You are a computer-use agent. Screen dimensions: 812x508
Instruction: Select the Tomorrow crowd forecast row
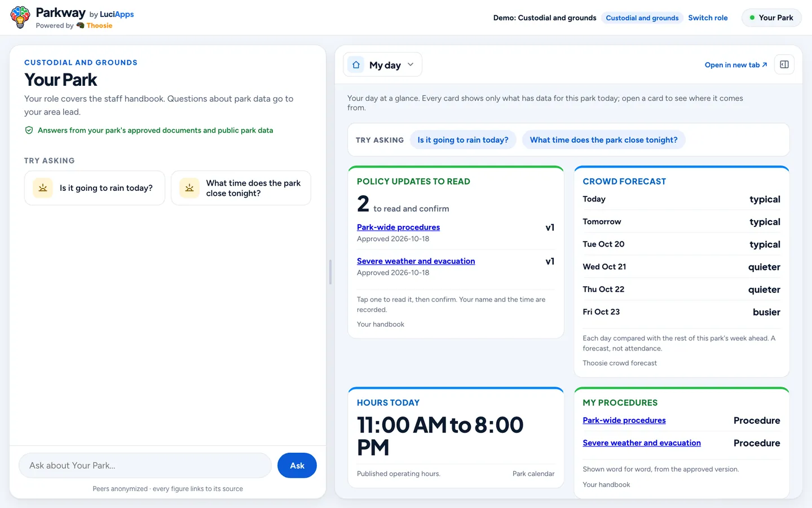(681, 222)
